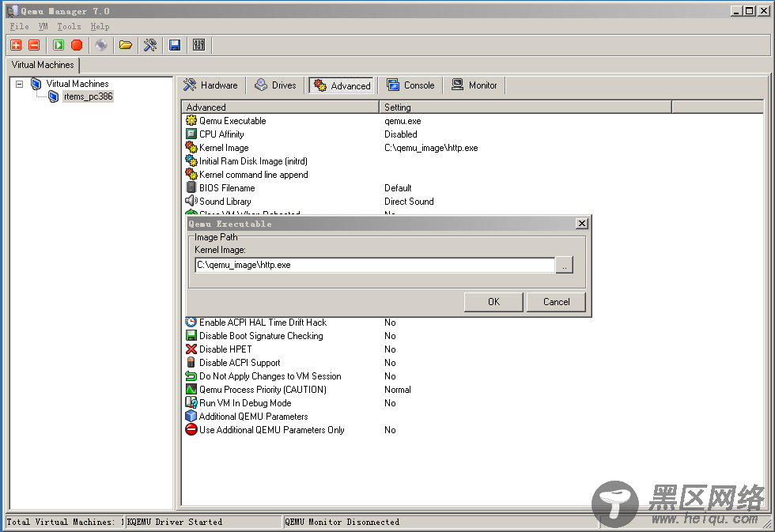Click the BIOS Filename chip icon
775x532 pixels.
pos(191,187)
